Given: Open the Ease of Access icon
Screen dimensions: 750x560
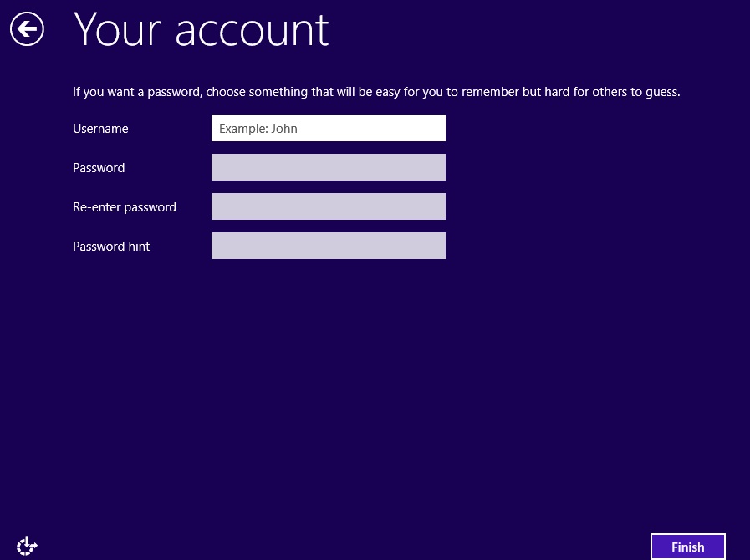Looking at the screenshot, I should tap(27, 546).
